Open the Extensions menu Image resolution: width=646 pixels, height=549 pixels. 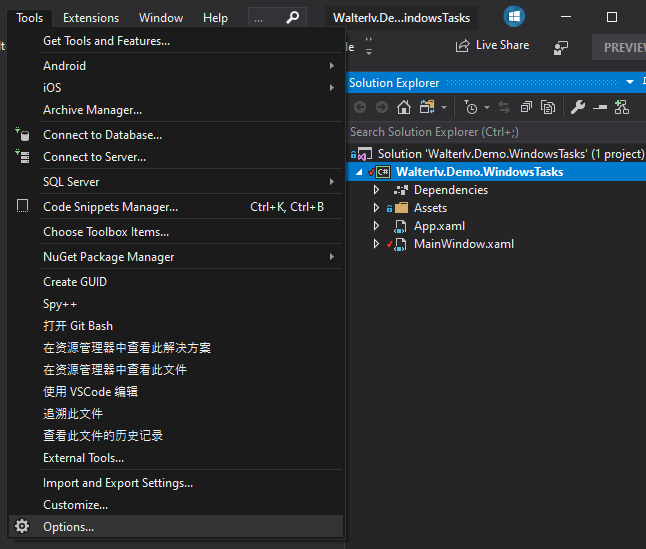91,18
